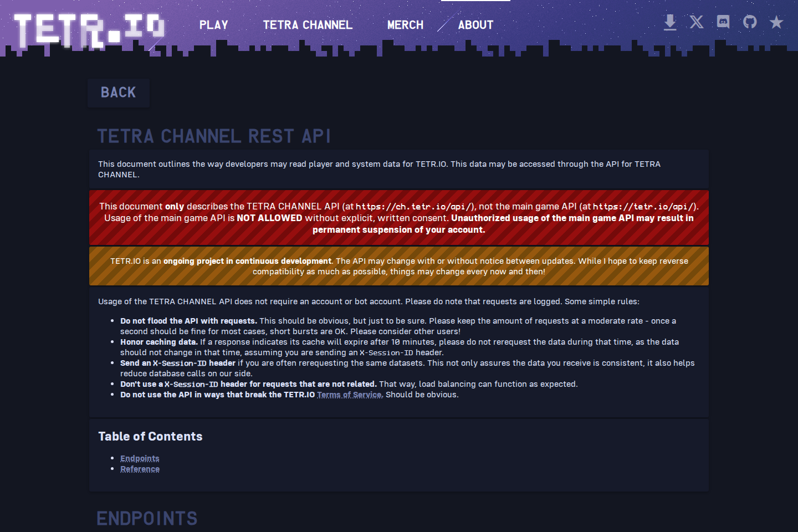Screen dimensions: 798x532
Task: Click the Table of Contents heading
Action: coord(150,436)
